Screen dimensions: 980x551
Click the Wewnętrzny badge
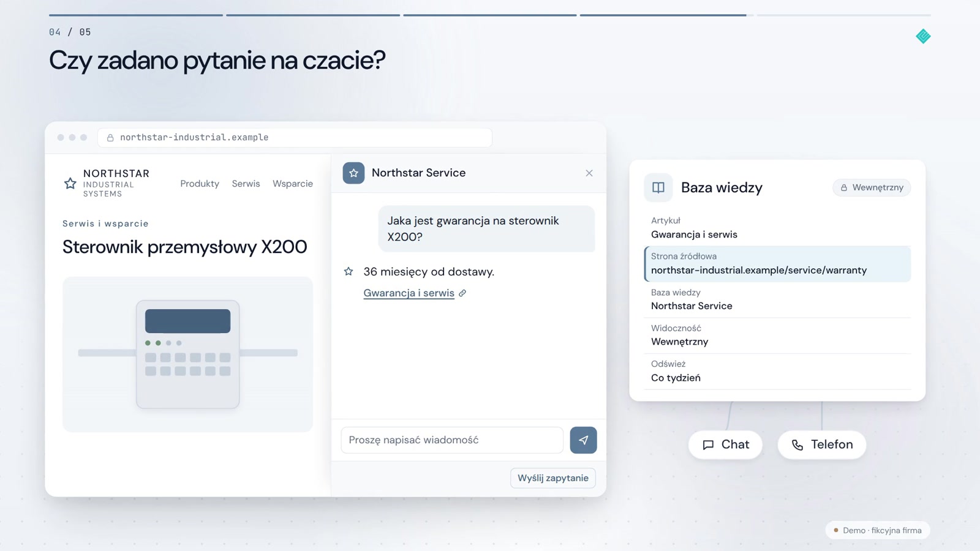pos(872,187)
